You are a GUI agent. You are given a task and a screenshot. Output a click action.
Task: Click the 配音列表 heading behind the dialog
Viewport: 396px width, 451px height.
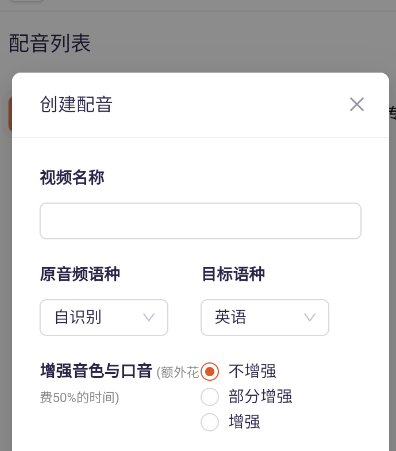pyautogui.click(x=50, y=43)
